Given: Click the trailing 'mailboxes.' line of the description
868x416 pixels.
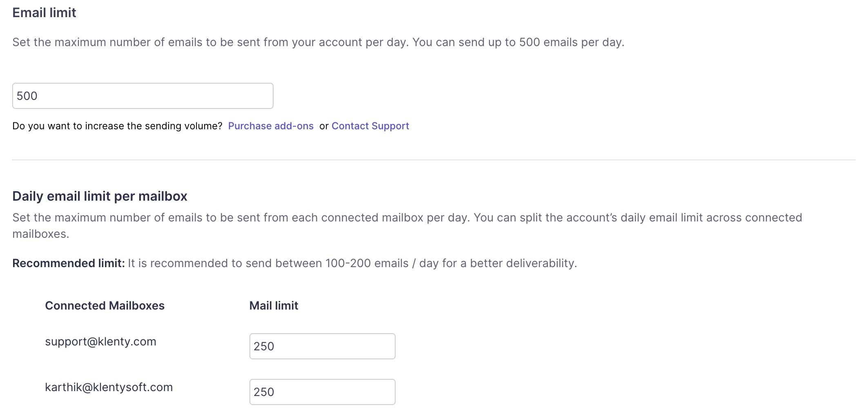Looking at the screenshot, I should pyautogui.click(x=40, y=234).
